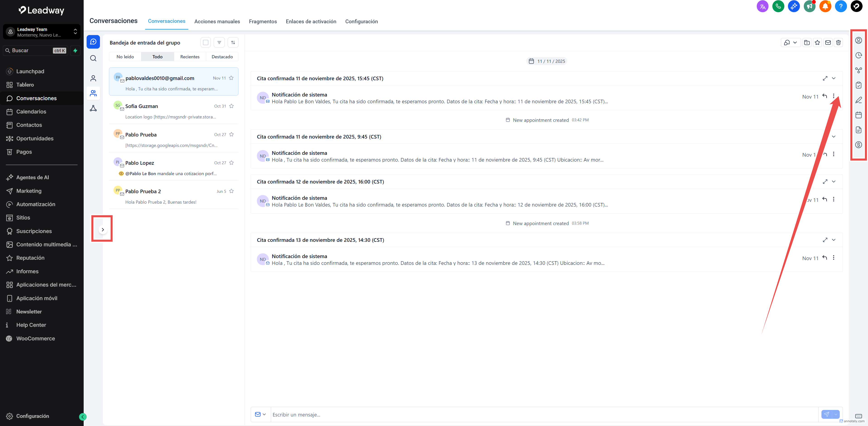Click the orange notifications bell icon
The image size is (868, 426).
click(x=825, y=6)
